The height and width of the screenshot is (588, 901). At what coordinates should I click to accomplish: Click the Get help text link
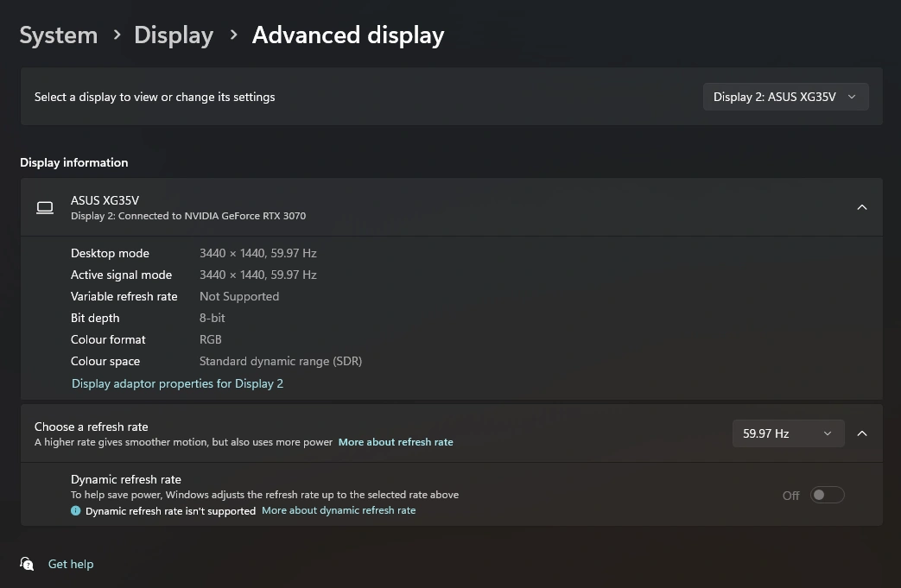(x=71, y=564)
